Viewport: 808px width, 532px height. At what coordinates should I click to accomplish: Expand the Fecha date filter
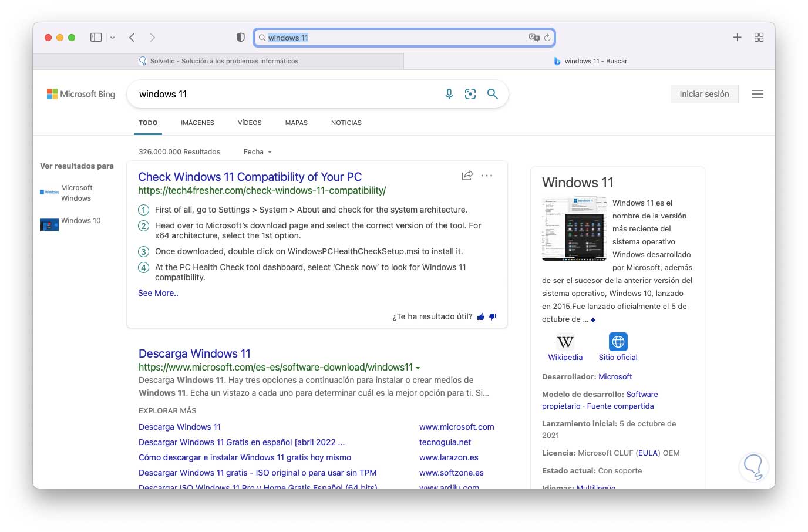tap(258, 152)
